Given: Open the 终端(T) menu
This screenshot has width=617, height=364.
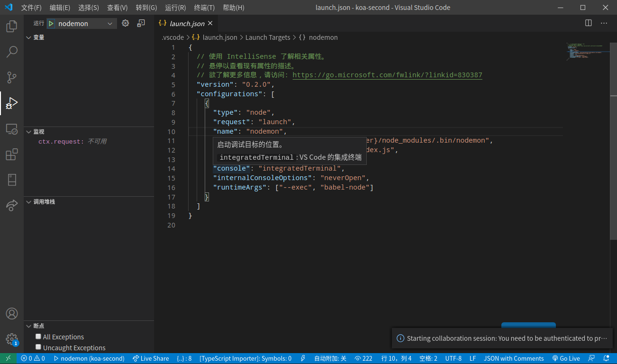Looking at the screenshot, I should click(204, 8).
